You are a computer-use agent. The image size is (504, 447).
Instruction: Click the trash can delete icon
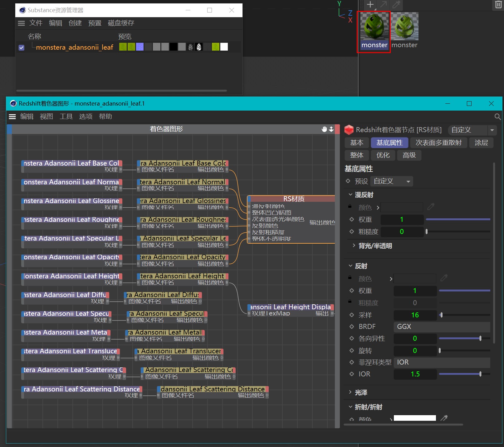(x=498, y=5)
